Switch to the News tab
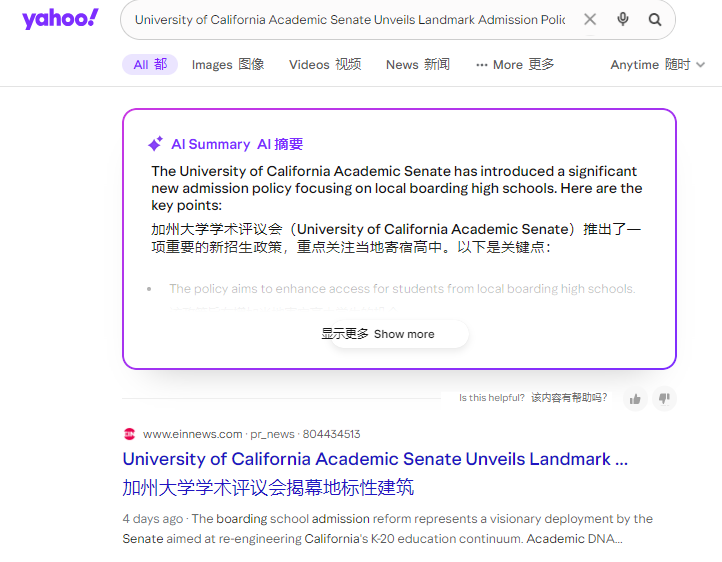Viewport: 722px width, 562px height. click(x=418, y=64)
